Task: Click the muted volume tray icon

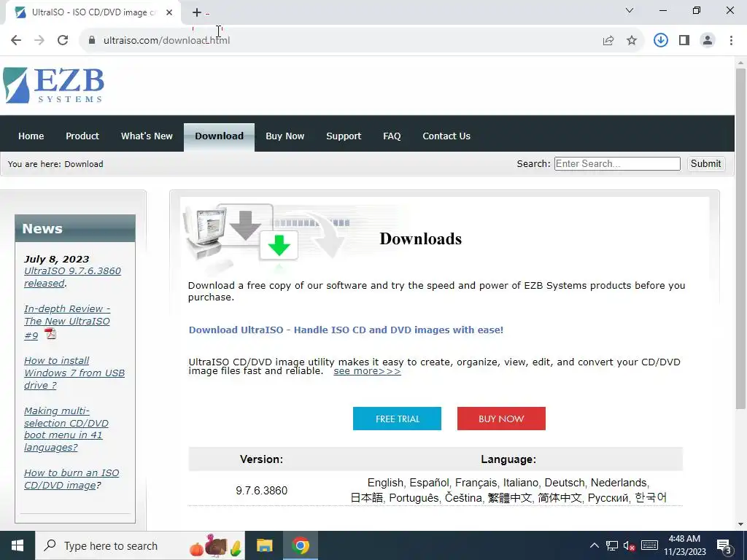Action: click(630, 545)
